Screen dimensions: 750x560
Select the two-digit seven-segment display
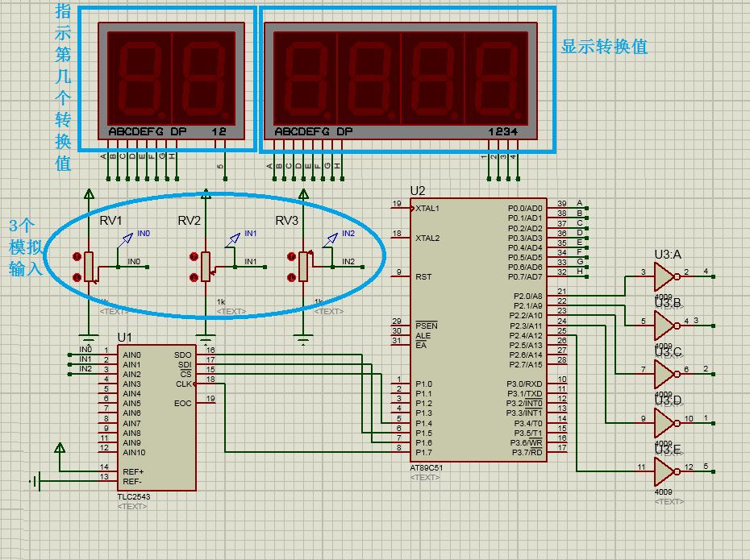point(171,81)
